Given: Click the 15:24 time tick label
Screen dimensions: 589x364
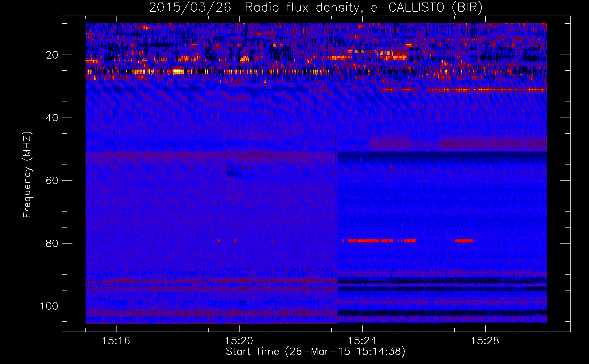Looking at the screenshot, I should pyautogui.click(x=362, y=341).
